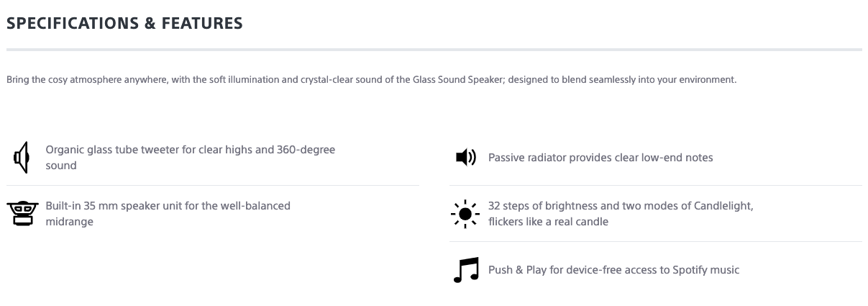Click the 35 mm speaker unit icon
The height and width of the screenshot is (306, 868).
(x=22, y=213)
